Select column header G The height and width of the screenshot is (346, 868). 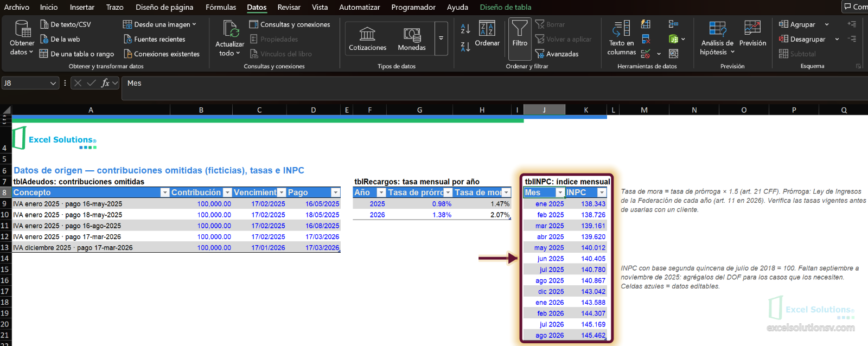click(420, 110)
